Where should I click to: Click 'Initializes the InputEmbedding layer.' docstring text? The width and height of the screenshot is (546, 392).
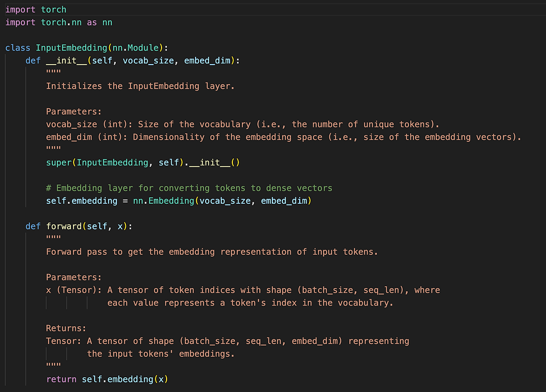tap(140, 86)
